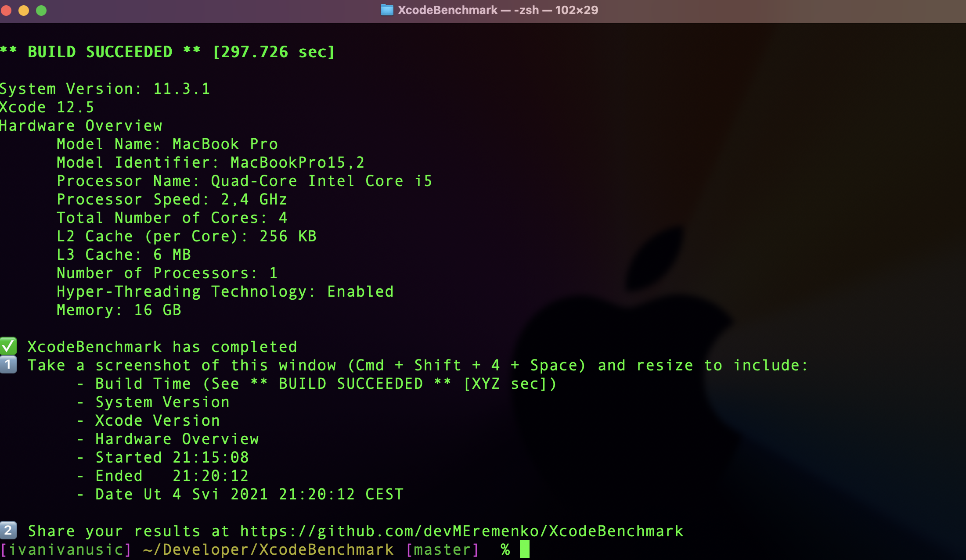Click the System Version 11.3.1 line
Viewport: 966px width, 560px height.
(105, 89)
